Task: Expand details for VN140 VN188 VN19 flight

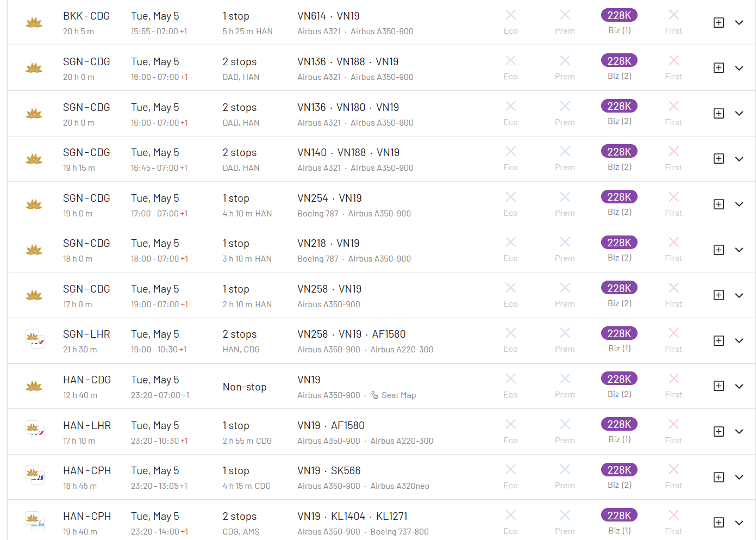Action: coord(739,159)
